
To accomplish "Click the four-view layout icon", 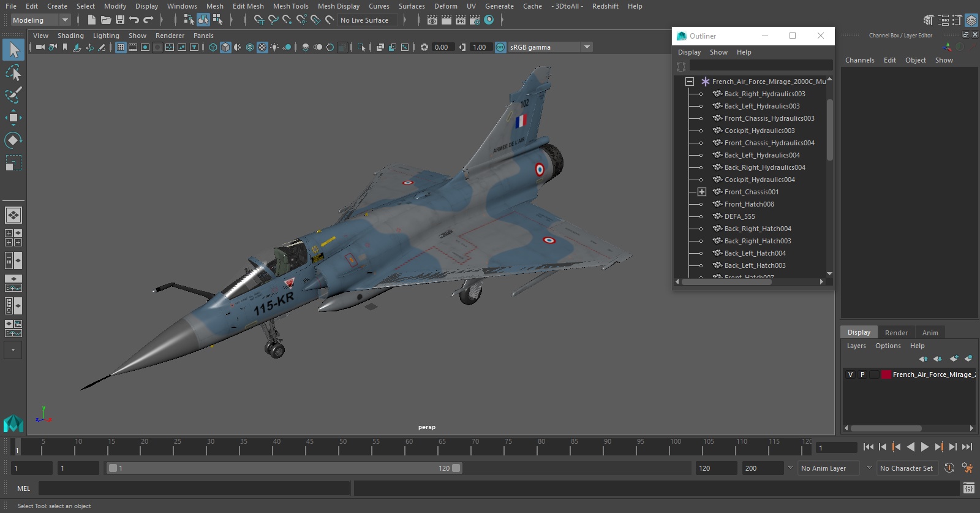I will [13, 238].
